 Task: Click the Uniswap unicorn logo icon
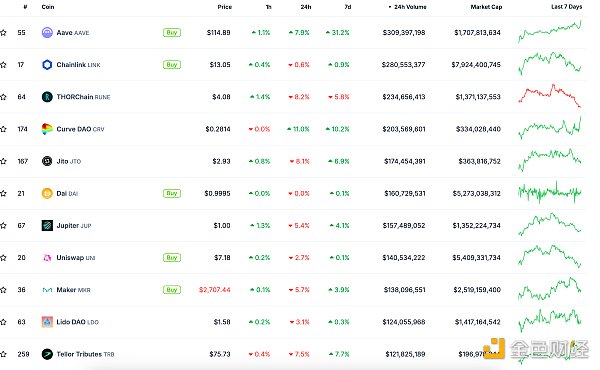click(47, 258)
